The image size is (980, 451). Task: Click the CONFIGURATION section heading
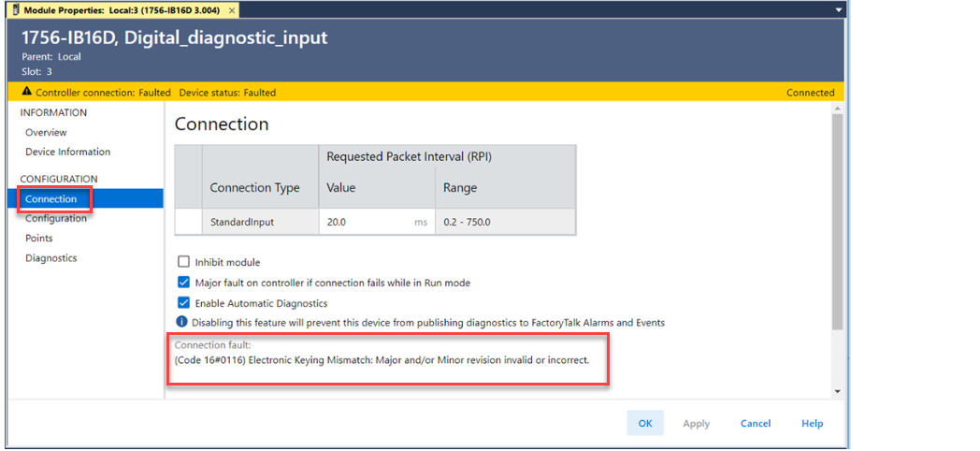click(x=59, y=179)
